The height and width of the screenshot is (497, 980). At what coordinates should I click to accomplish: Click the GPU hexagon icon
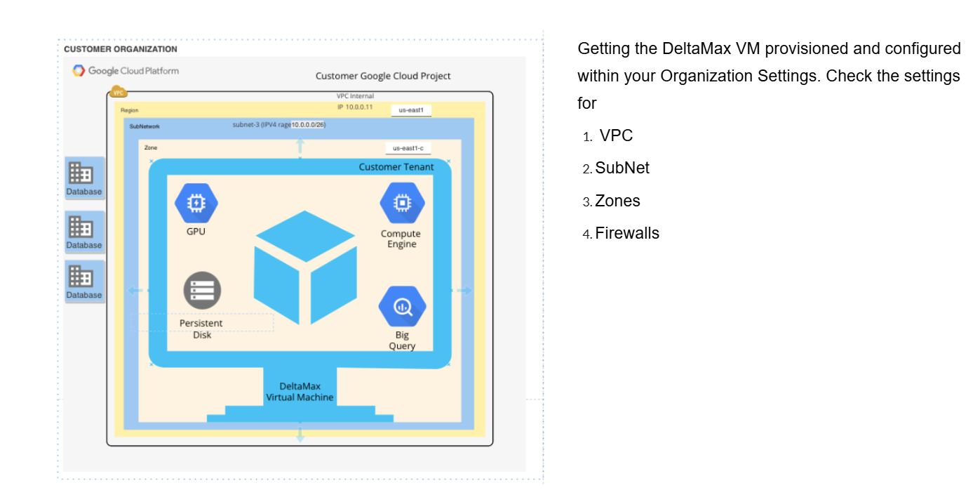[x=196, y=203]
